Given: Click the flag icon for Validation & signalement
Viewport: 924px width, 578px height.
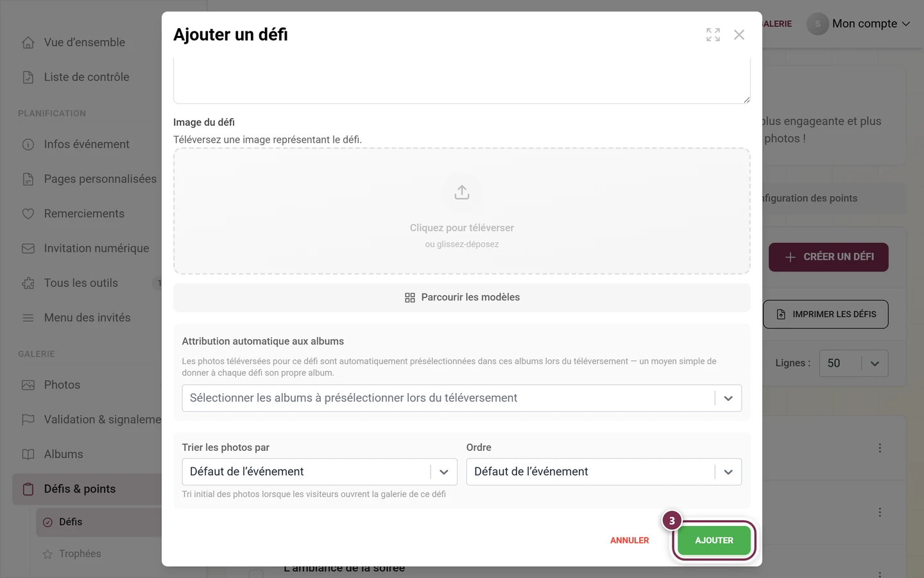Looking at the screenshot, I should [28, 419].
